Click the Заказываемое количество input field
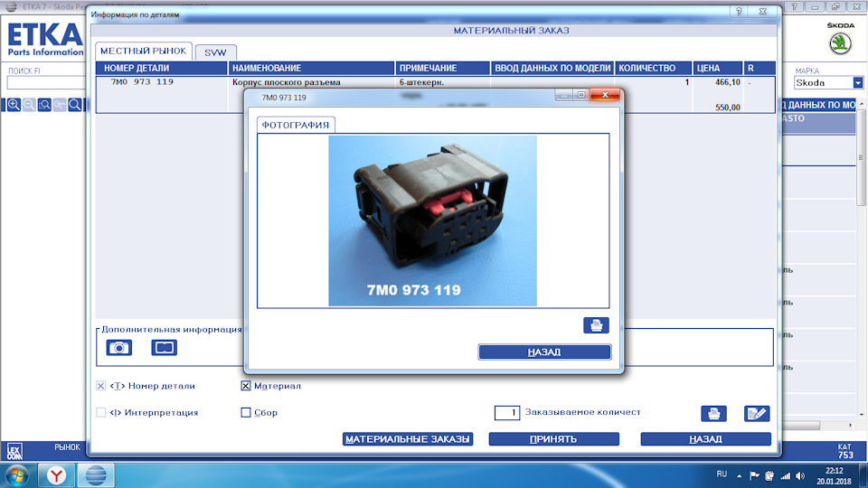 pyautogui.click(x=507, y=413)
